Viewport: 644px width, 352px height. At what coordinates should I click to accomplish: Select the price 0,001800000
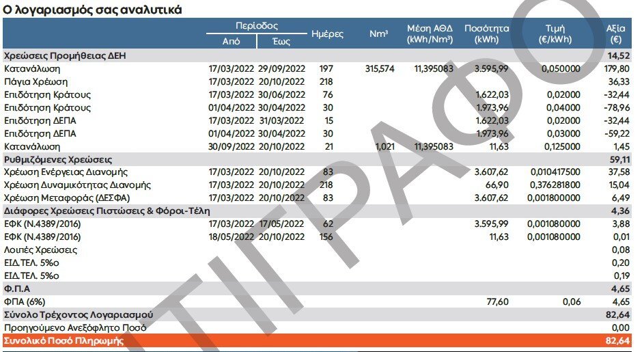554,198
